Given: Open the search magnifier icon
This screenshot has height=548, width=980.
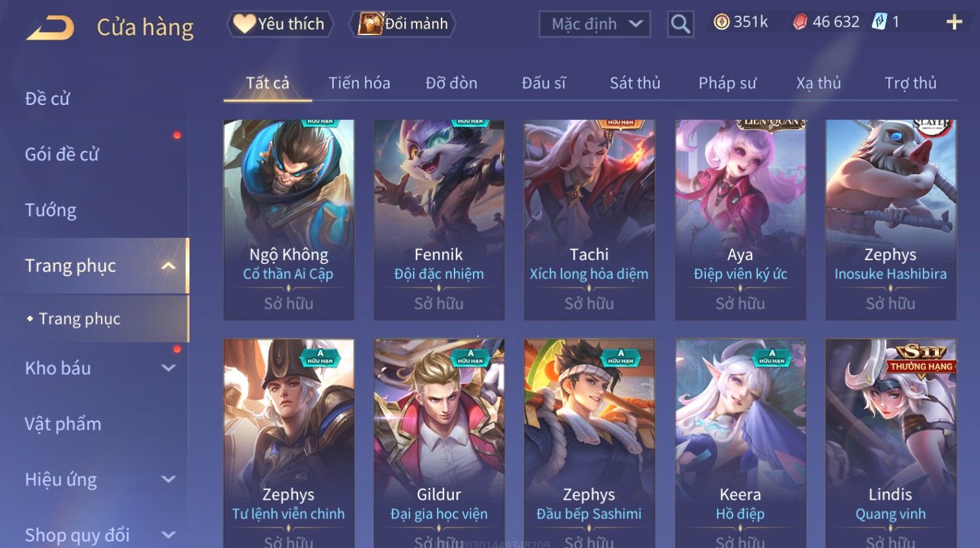Looking at the screenshot, I should point(680,24).
